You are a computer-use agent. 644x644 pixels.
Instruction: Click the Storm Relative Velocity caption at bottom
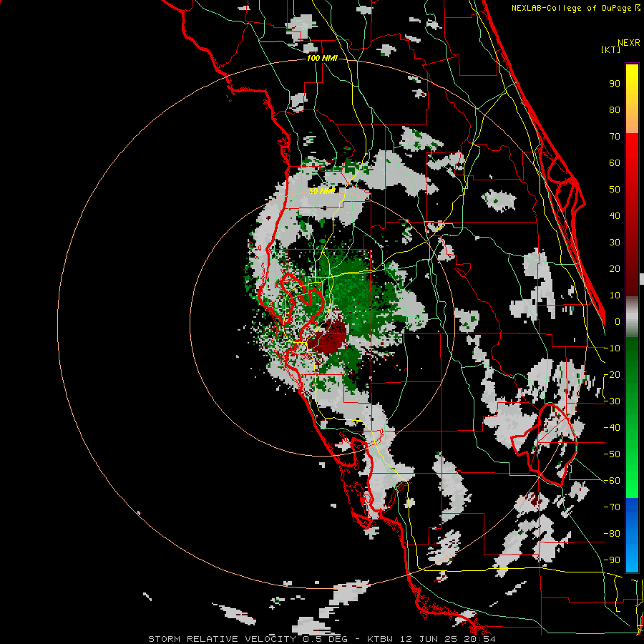tap(321, 639)
